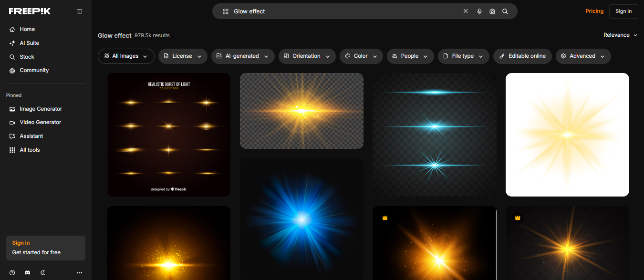Toggle dark mode moon icon
The width and height of the screenshot is (644, 280).
click(x=43, y=272)
